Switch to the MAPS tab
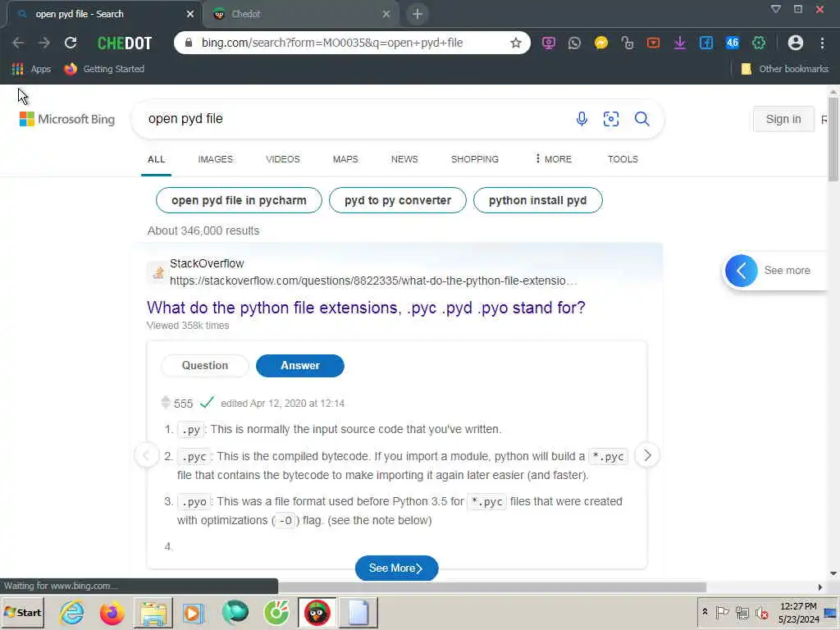 coord(345,159)
